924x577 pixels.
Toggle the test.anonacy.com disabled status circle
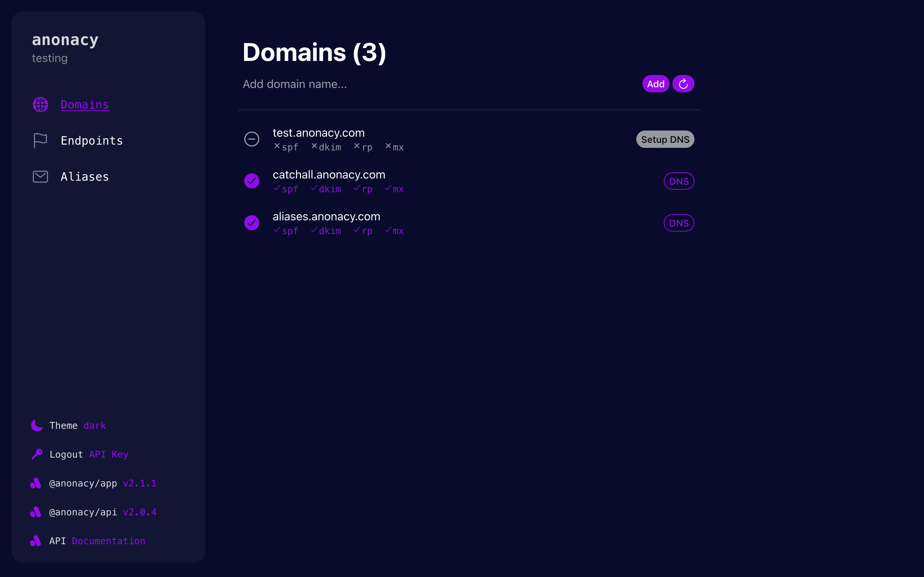coord(252,139)
